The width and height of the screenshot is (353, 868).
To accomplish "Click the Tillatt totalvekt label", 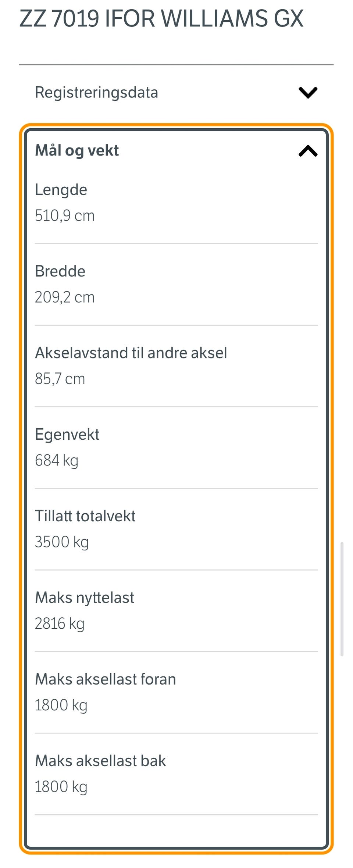I will click(85, 516).
